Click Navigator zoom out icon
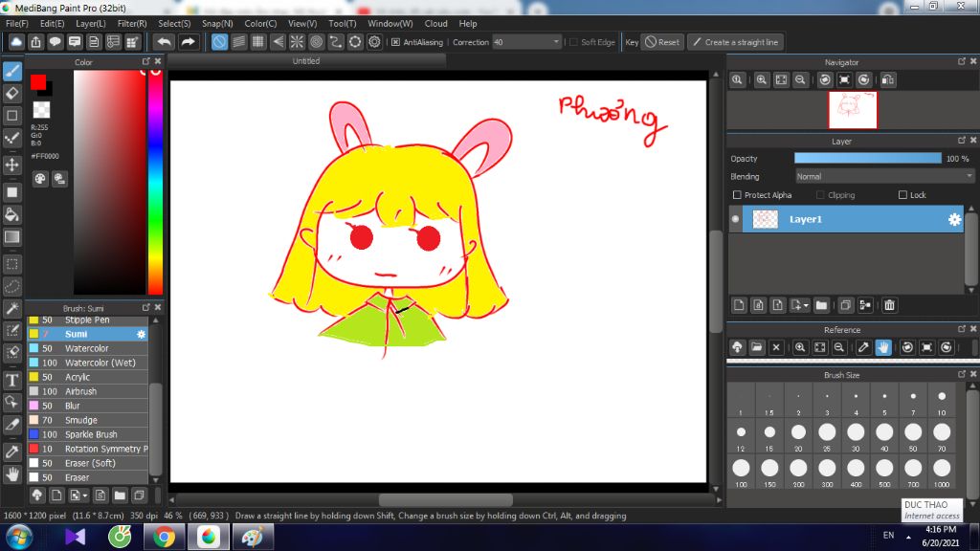Screen dimensions: 980x551 (x=800, y=80)
